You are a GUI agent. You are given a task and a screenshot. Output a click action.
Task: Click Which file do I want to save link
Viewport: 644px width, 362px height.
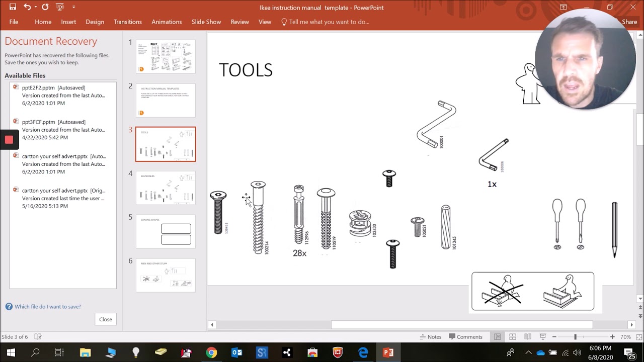pyautogui.click(x=48, y=307)
